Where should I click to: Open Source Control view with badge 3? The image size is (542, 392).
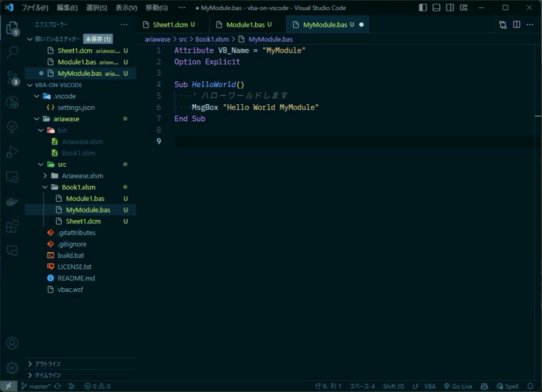12,78
